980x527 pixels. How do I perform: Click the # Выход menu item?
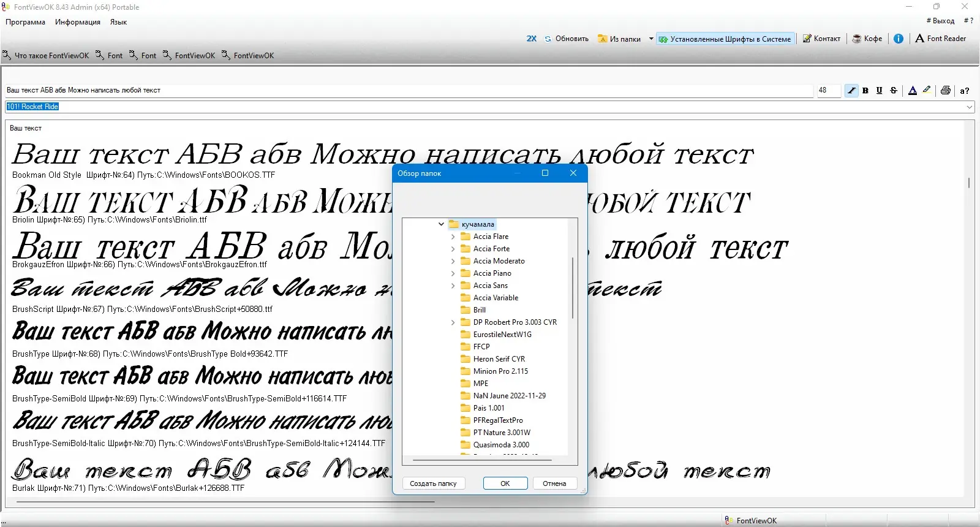pos(941,21)
